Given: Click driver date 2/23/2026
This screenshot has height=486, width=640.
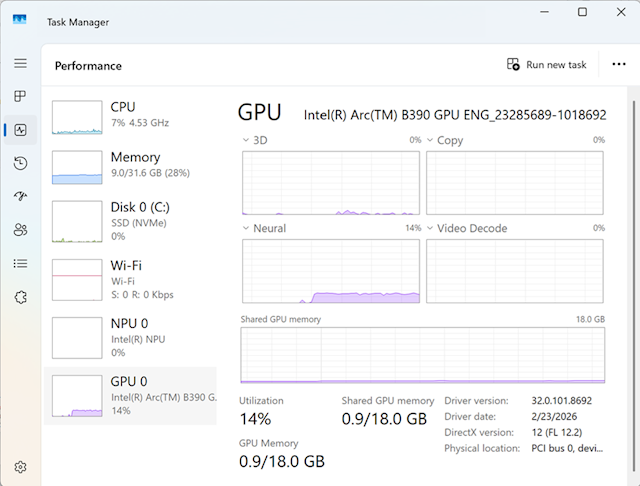Looking at the screenshot, I should point(554,417).
